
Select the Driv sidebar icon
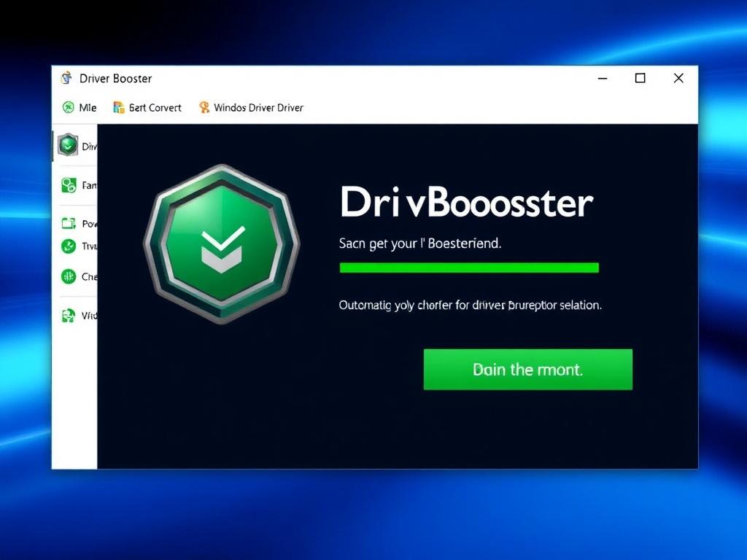click(70, 145)
